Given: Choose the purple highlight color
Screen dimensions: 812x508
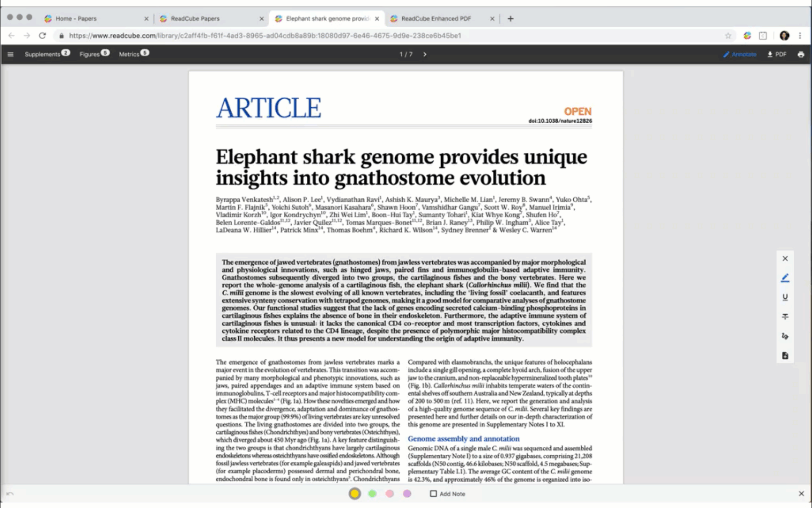Looking at the screenshot, I should (x=407, y=493).
